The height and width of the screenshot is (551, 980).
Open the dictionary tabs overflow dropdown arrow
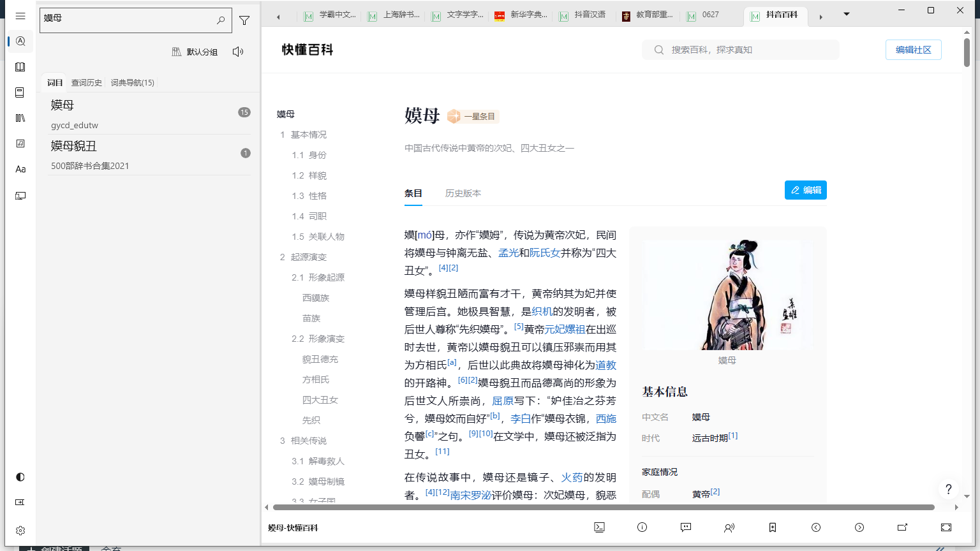(847, 15)
